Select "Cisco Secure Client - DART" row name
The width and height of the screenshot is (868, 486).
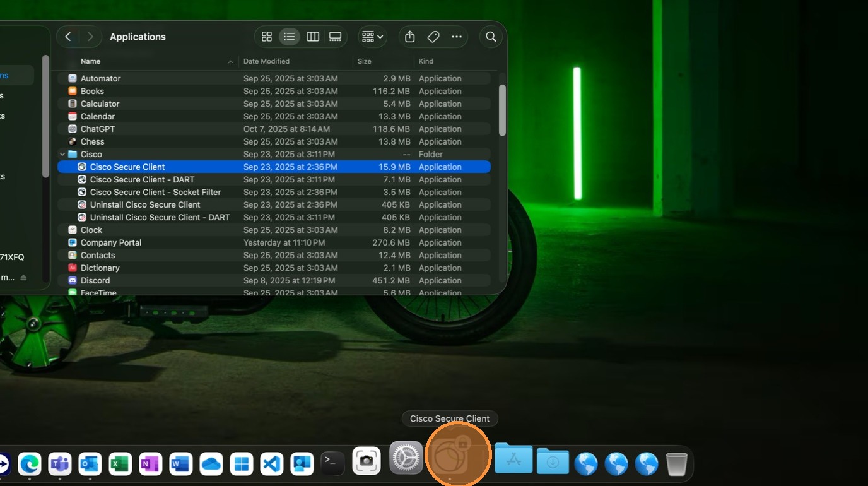(x=143, y=179)
